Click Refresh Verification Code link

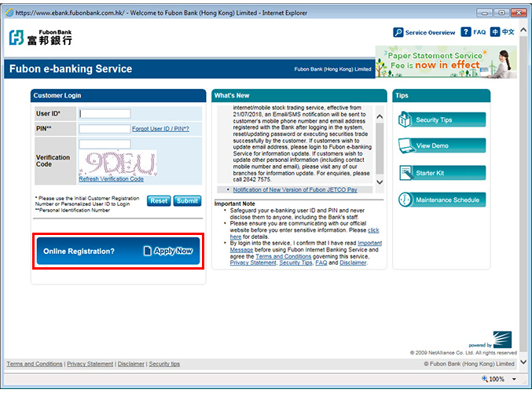coord(112,179)
